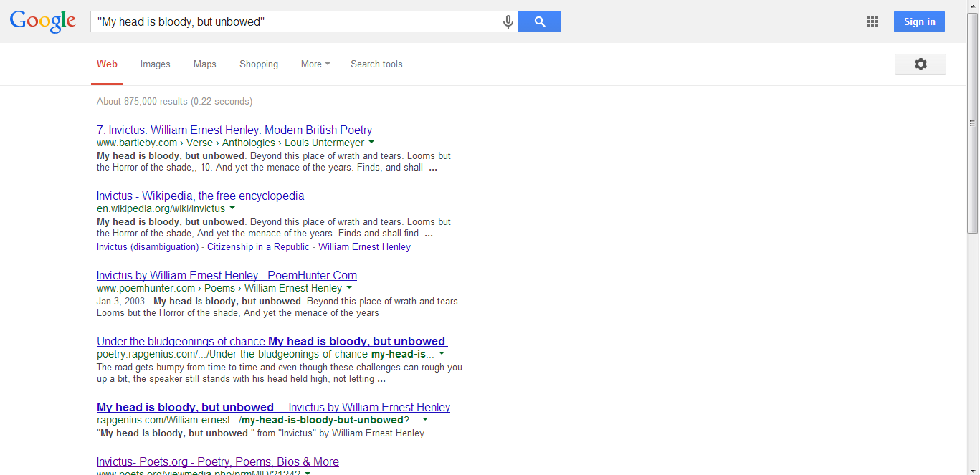Viewport: 980px width, 475px height.
Task: Click the microphone voice search icon
Action: tap(508, 21)
